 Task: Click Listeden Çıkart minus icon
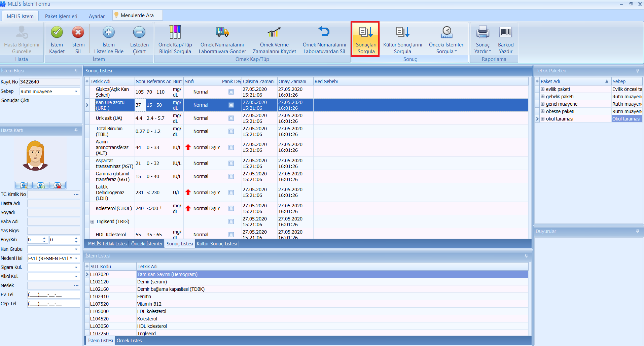(139, 32)
